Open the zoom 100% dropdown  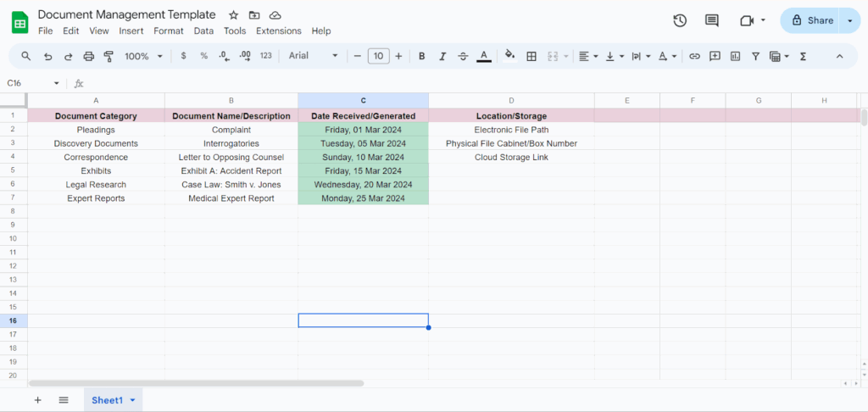click(143, 56)
